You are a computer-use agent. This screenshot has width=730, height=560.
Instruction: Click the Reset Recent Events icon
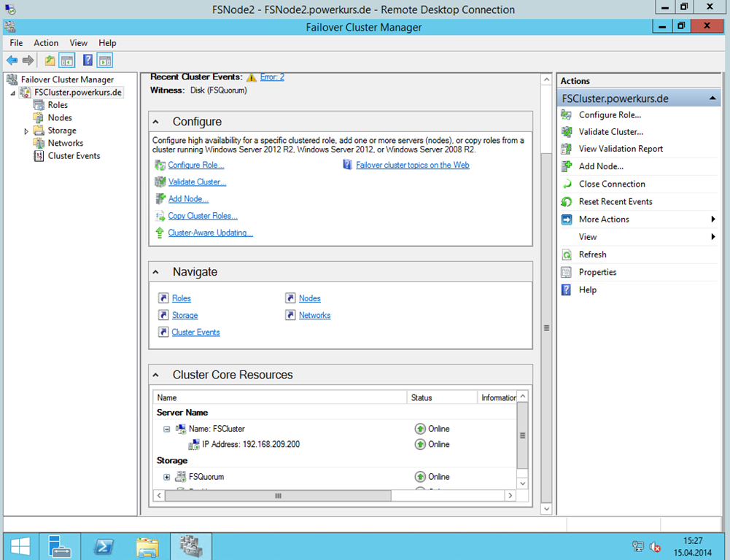point(567,201)
